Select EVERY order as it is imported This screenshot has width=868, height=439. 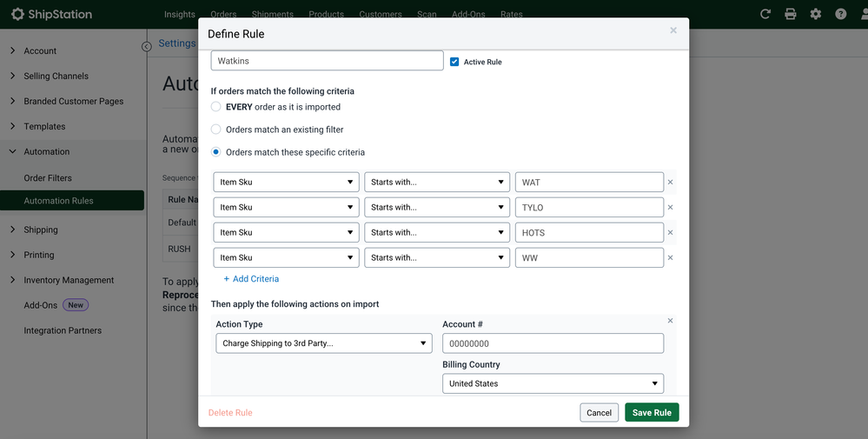coord(216,107)
